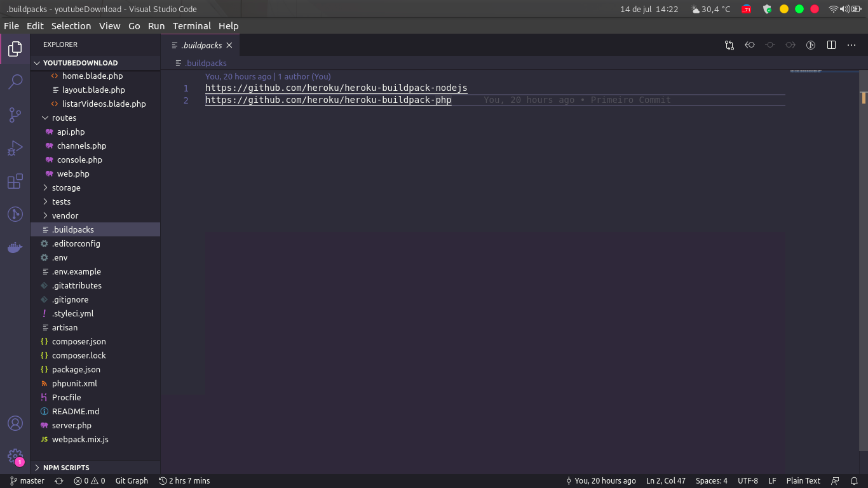Open the Procfile

click(95, 397)
